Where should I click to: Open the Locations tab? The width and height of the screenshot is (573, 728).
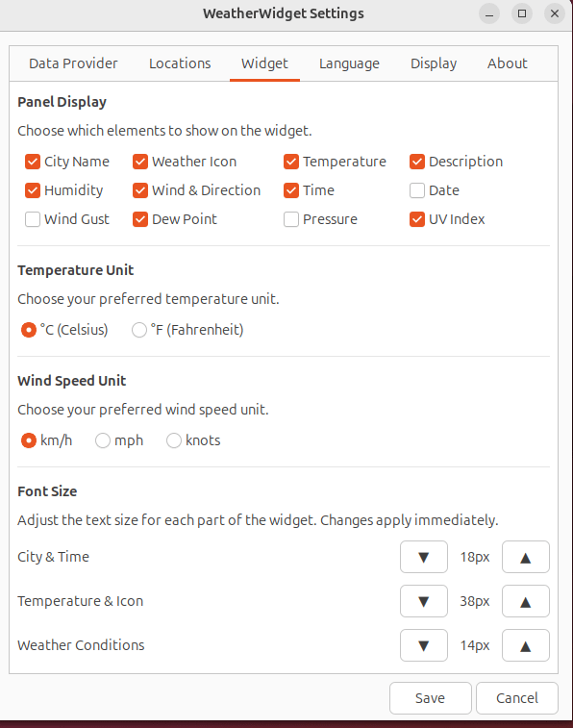tap(180, 63)
